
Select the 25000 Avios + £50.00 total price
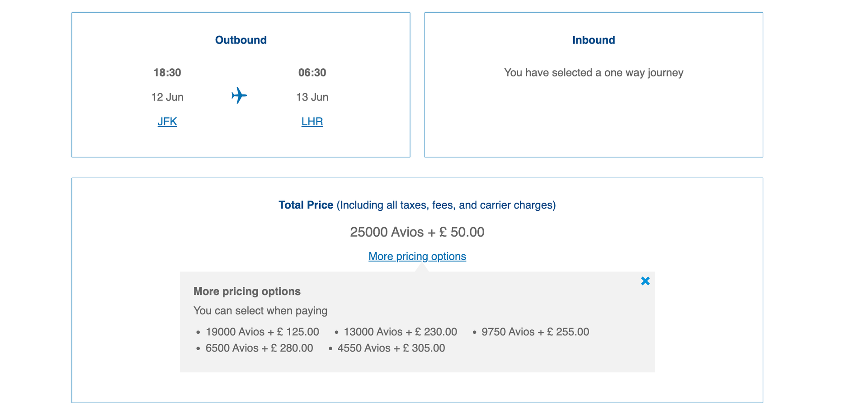pyautogui.click(x=417, y=232)
